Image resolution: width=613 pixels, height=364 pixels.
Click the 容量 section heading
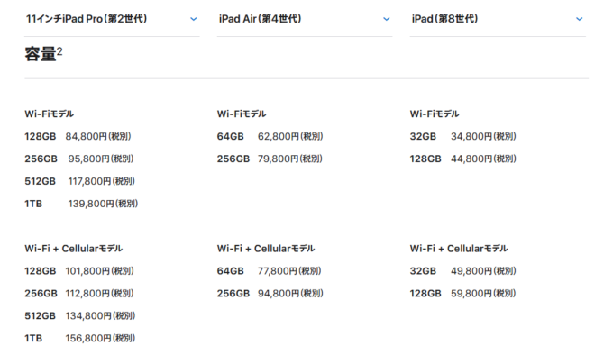43,53
